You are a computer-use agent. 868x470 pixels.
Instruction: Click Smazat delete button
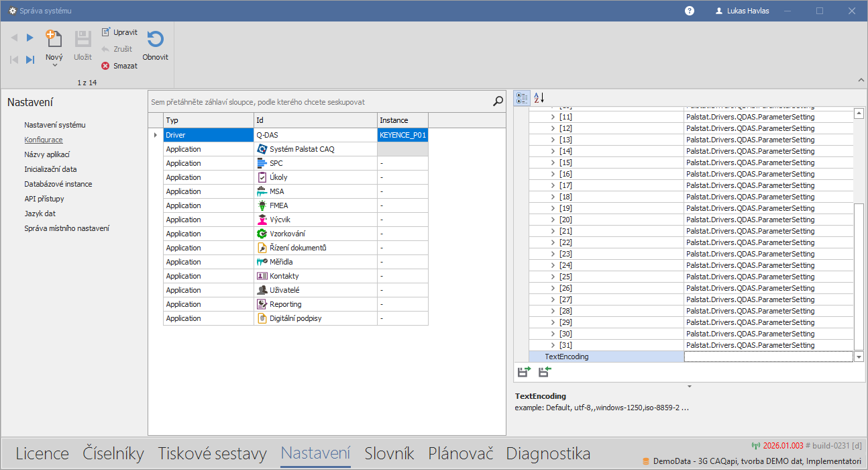click(x=119, y=66)
